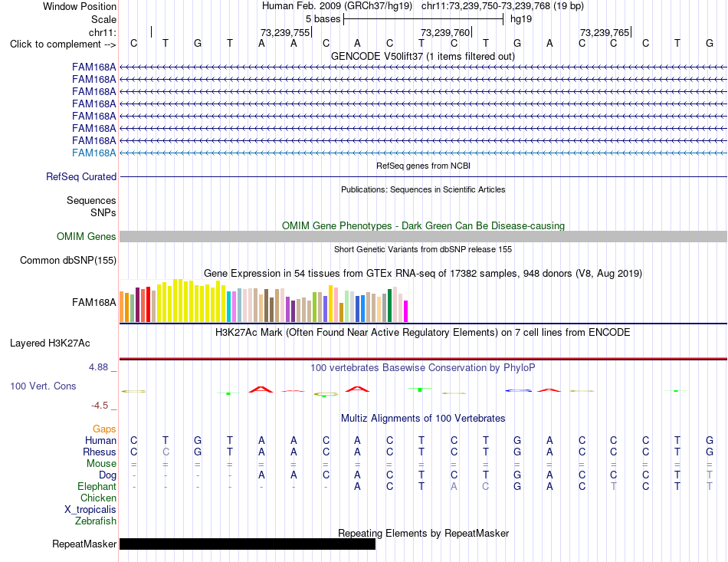Select the Dog alignment row label

(x=107, y=475)
